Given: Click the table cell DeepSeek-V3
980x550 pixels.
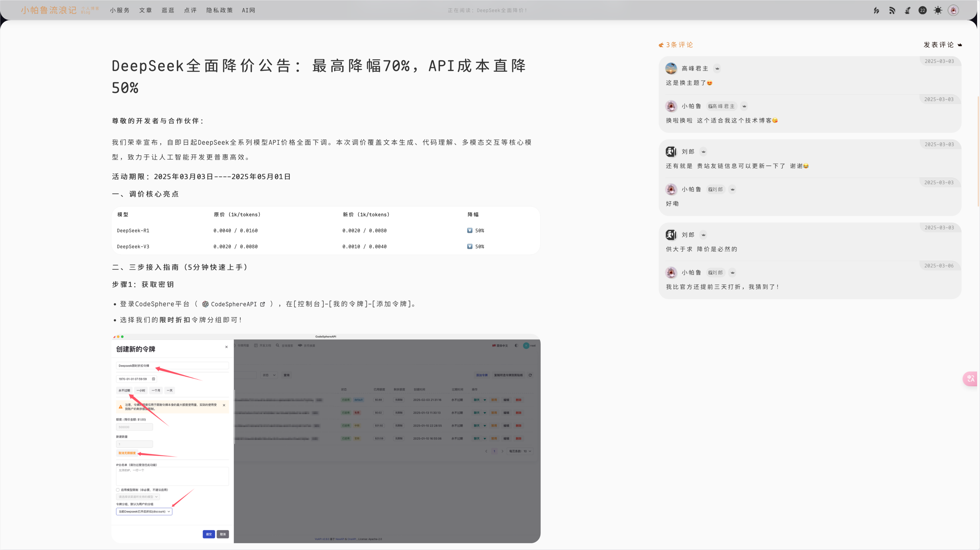Looking at the screenshot, I should coord(133,247).
